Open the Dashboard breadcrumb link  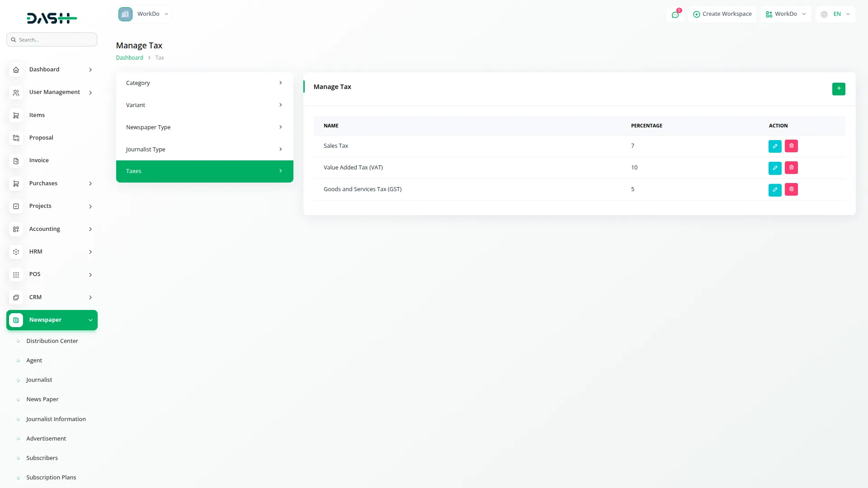click(129, 57)
